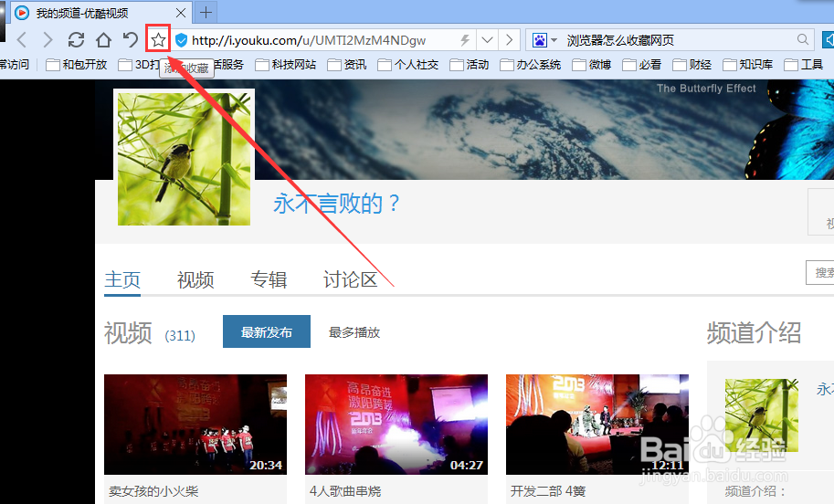Open the 工具 bookmark folder
834x504 pixels.
pos(804,65)
